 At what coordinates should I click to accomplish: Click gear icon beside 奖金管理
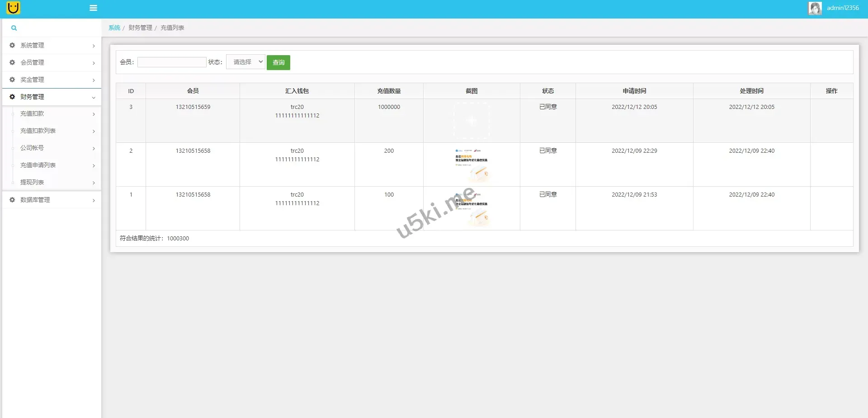(x=12, y=80)
